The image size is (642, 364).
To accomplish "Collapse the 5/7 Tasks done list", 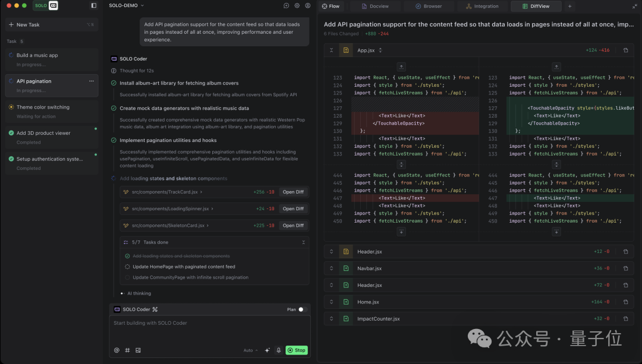I will click(x=303, y=242).
